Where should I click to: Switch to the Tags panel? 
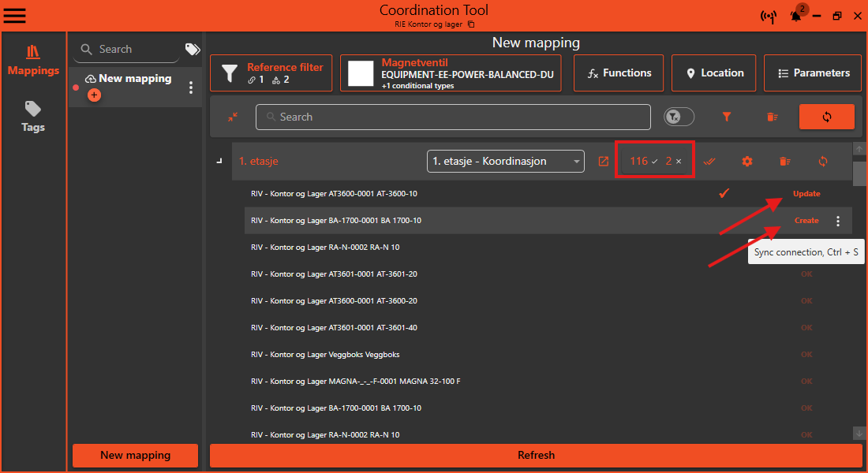pyautogui.click(x=32, y=117)
